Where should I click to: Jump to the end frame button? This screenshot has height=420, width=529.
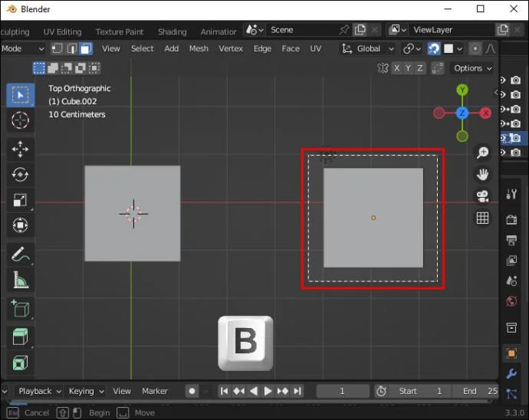297,392
